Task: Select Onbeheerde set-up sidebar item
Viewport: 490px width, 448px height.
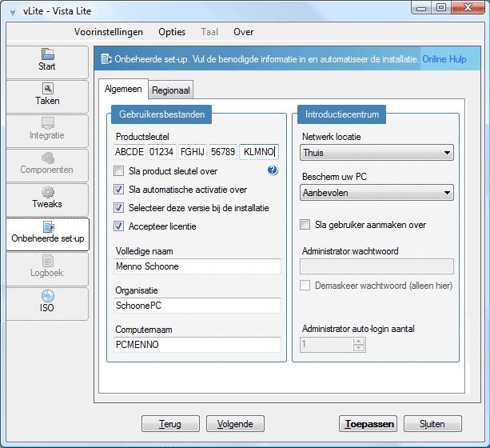Action: (47, 234)
